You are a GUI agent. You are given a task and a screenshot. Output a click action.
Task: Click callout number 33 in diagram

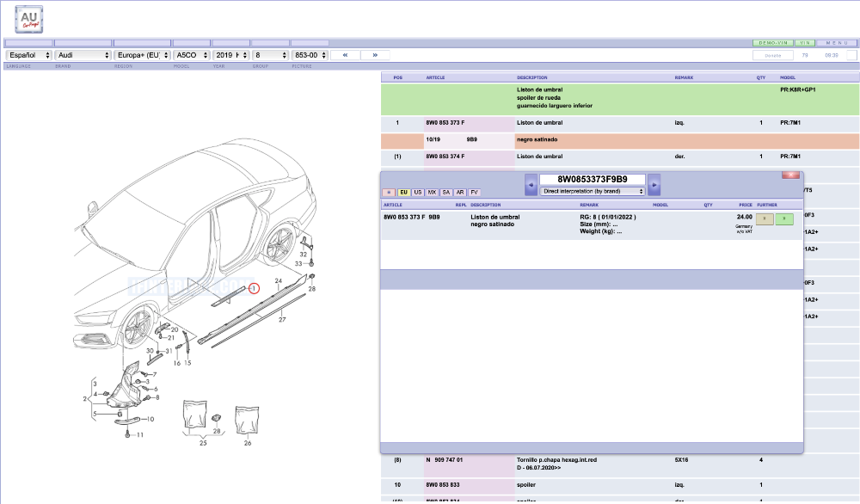(x=298, y=264)
